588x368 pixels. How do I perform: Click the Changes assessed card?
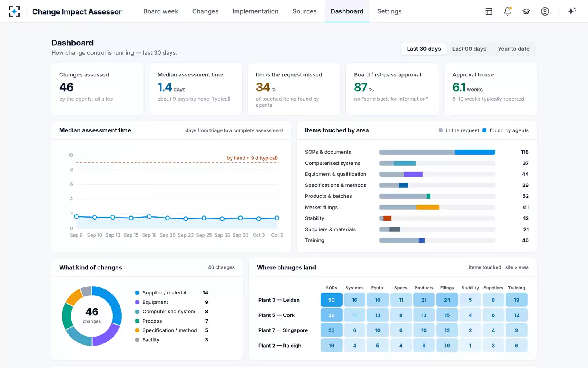(97, 89)
